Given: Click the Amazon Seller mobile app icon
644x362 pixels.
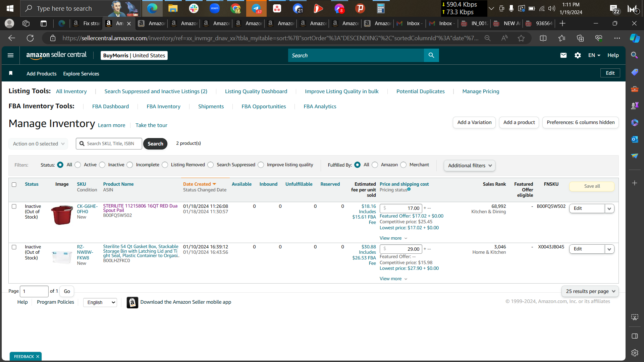Looking at the screenshot, I should click(x=132, y=302).
